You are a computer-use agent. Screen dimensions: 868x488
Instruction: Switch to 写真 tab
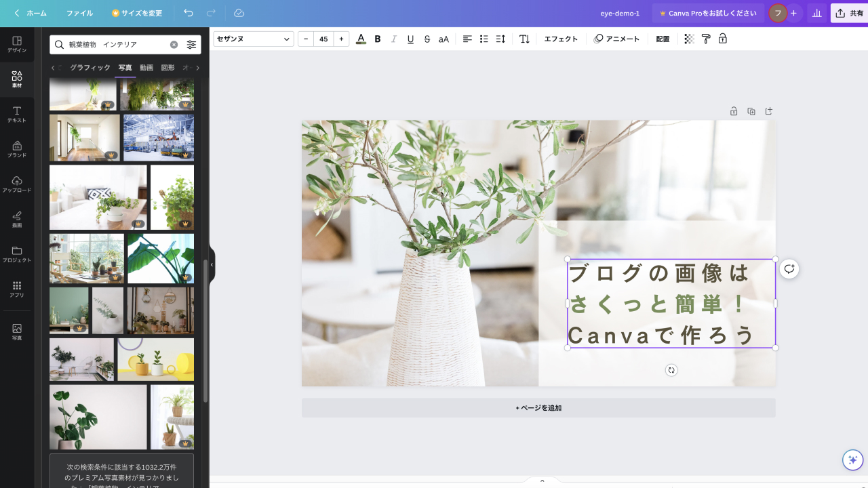point(125,68)
